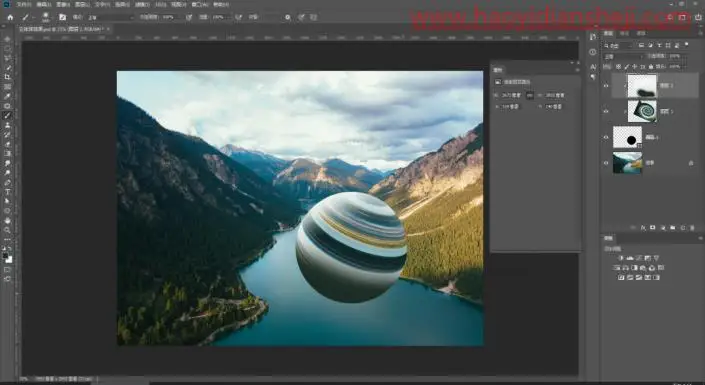Select the Zoom tool

7,230
